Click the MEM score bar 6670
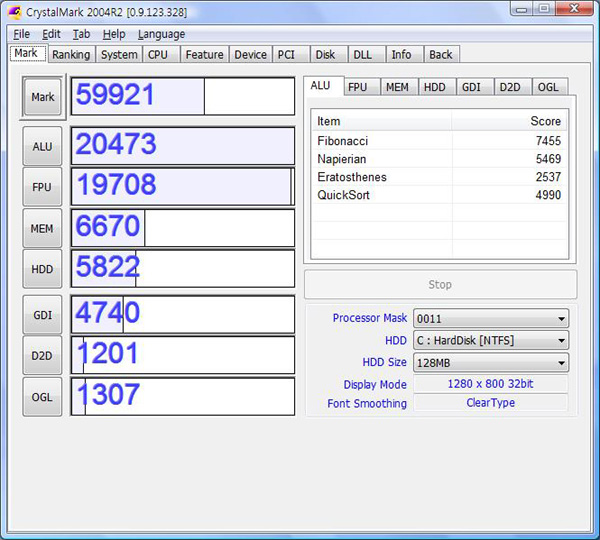This screenshot has height=540, width=600. pyautogui.click(x=183, y=228)
